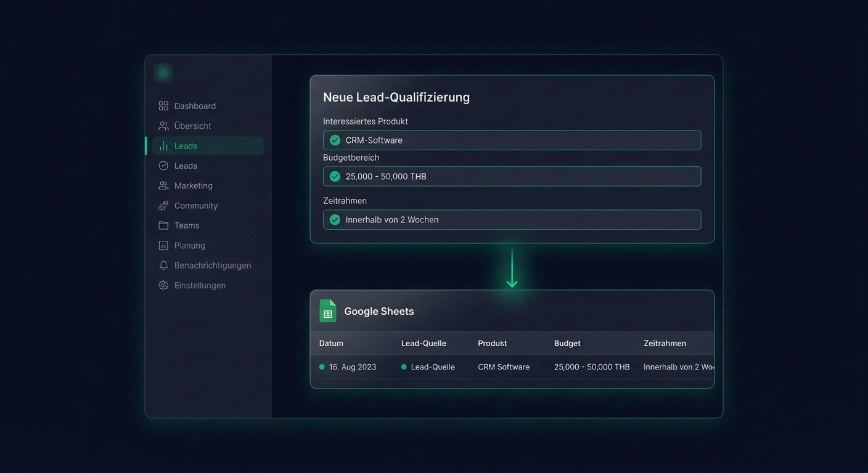The width and height of the screenshot is (868, 473).
Task: Click the app logo in sidebar
Action: [163, 73]
